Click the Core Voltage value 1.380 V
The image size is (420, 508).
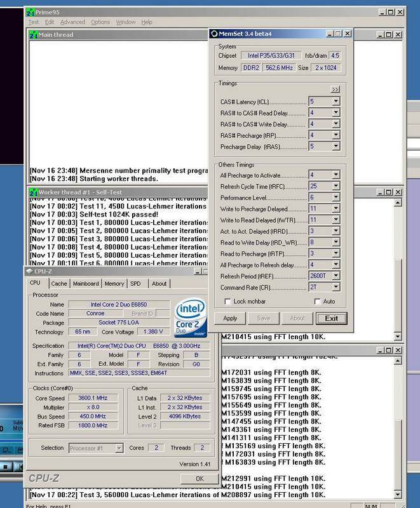click(153, 331)
